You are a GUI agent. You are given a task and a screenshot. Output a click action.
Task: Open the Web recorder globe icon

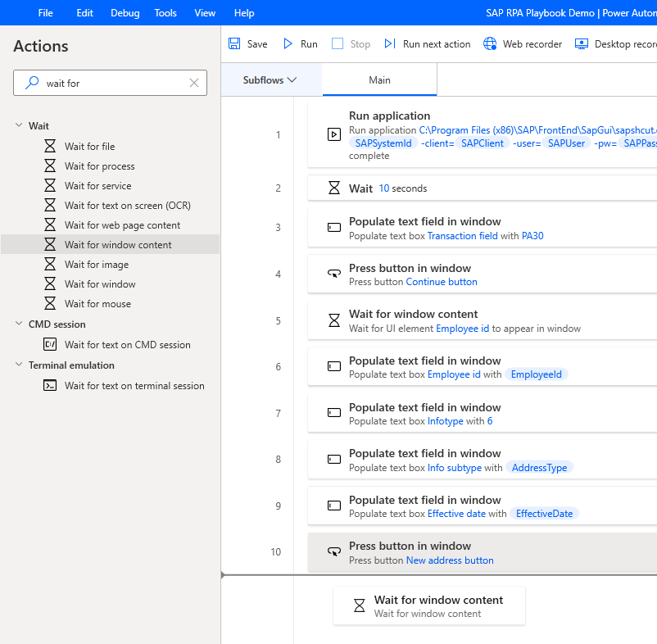(x=490, y=43)
